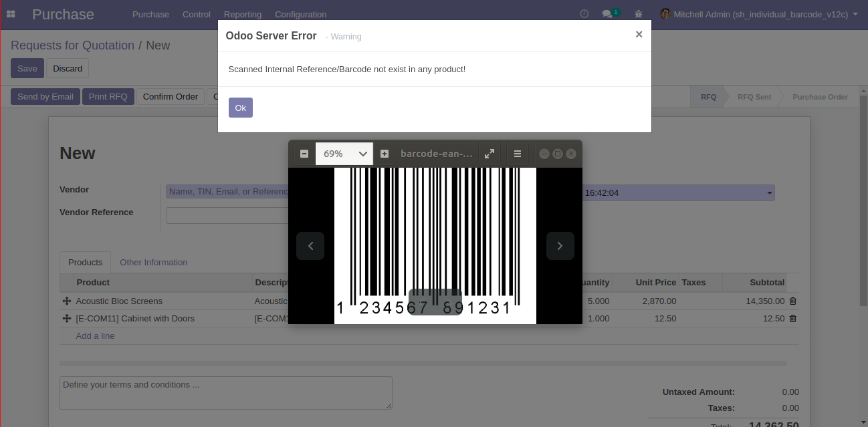Go to Requests for Quotation breadcrumb

point(72,45)
